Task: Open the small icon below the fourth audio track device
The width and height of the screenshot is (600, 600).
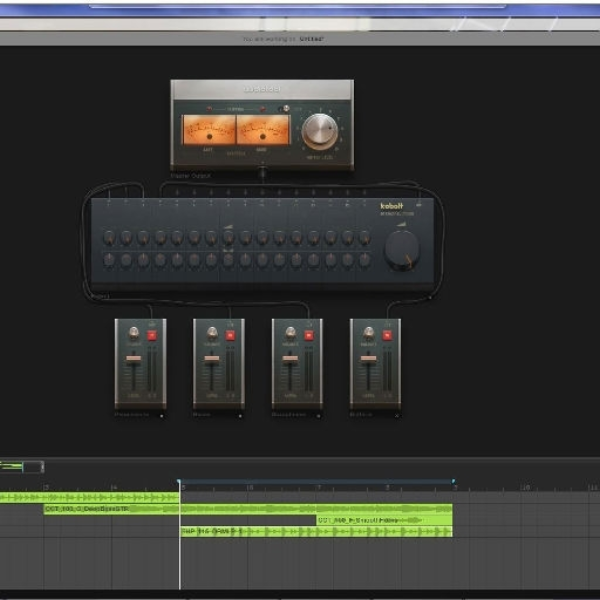Action: pos(397,416)
